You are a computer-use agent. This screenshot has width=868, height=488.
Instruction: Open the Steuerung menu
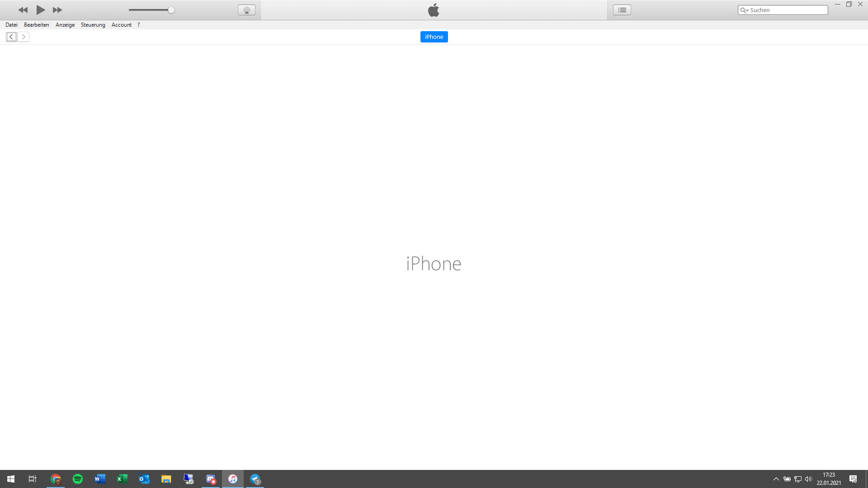[x=93, y=25]
